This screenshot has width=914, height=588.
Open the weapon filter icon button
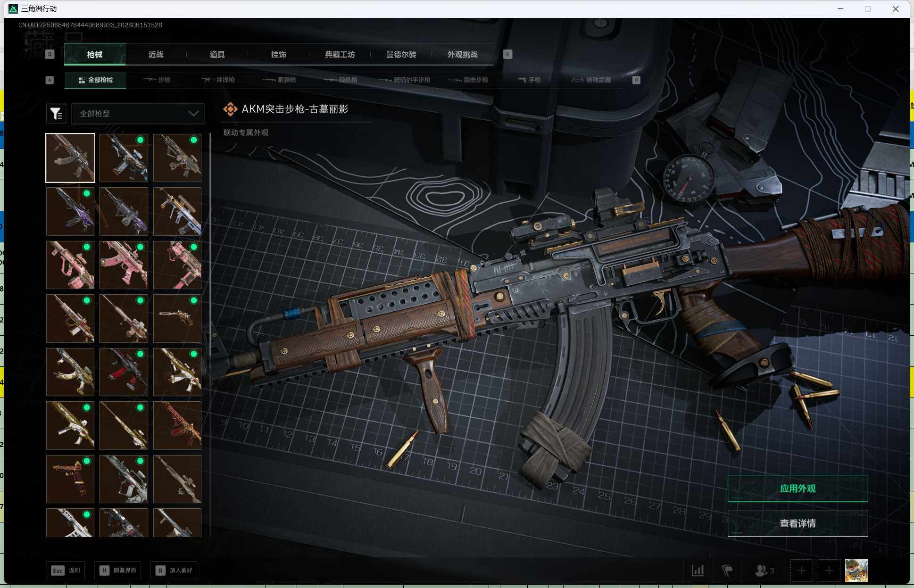pos(56,114)
